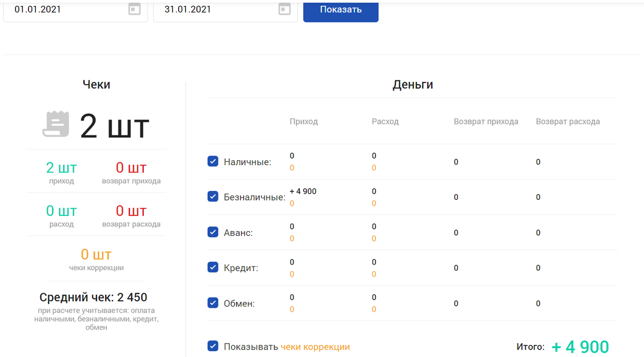Click the receipt icon beside 2 шт
Viewport: 644px width, 357px height.
click(56, 124)
